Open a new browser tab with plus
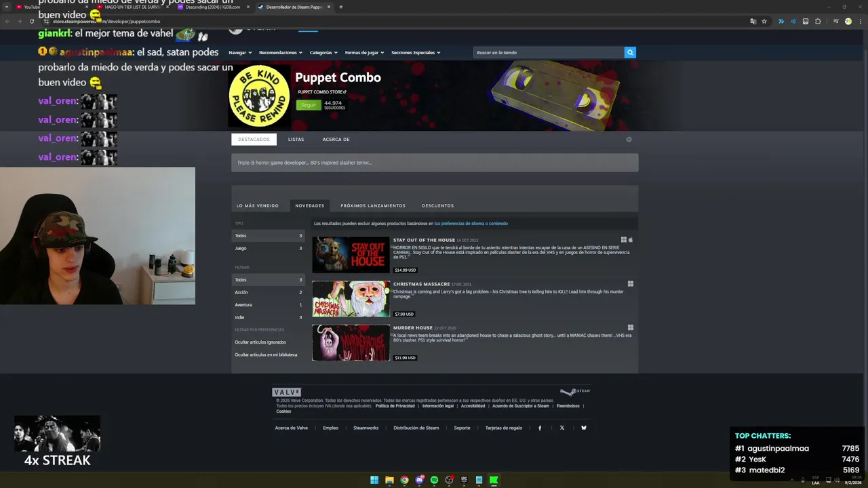The height and width of the screenshot is (488, 868). click(340, 7)
